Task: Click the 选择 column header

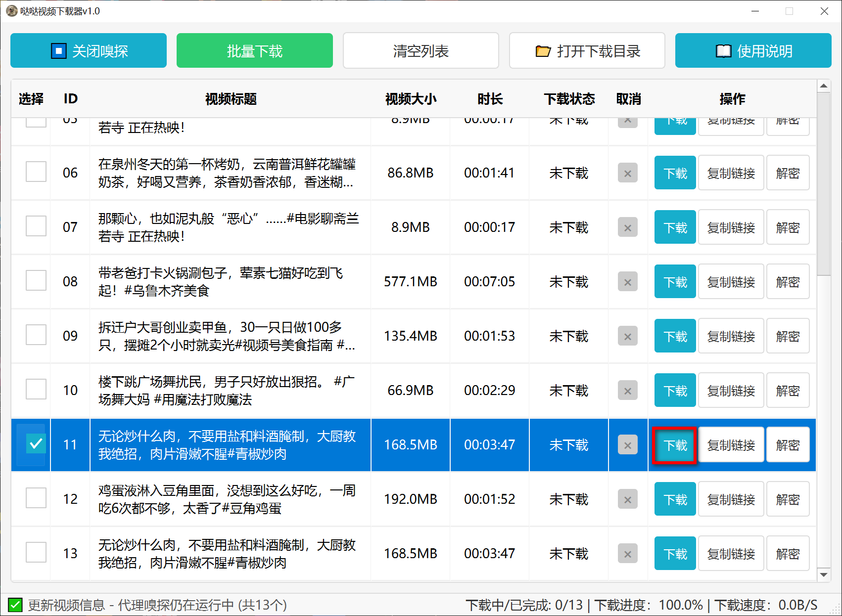Action: [31, 99]
